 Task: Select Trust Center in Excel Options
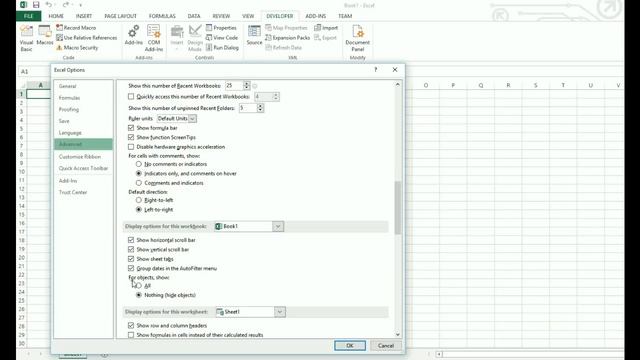tap(83, 192)
